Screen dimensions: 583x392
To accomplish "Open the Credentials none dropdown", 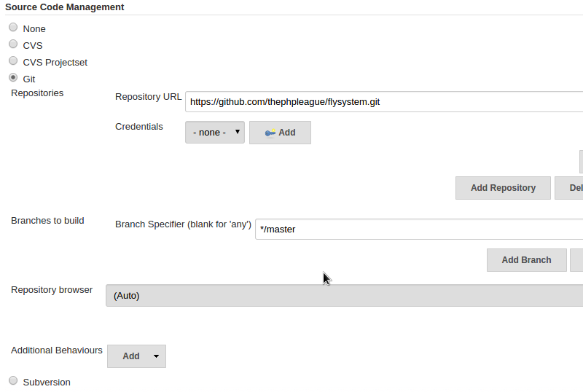I will coord(215,133).
